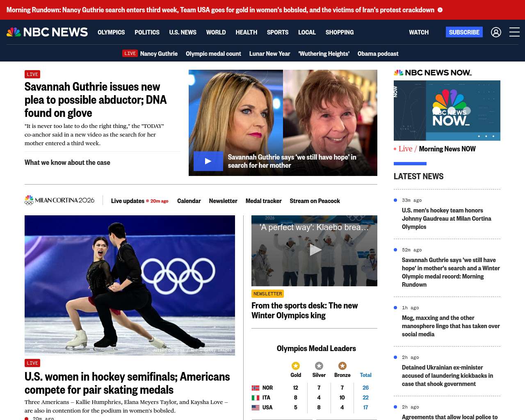Click the silver medal column icon
The image size is (525, 420).
coord(319,366)
